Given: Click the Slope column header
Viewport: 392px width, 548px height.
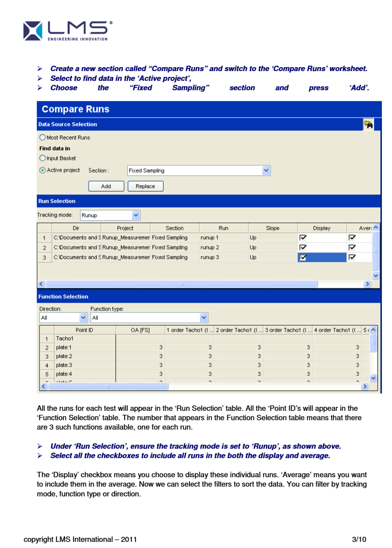Looking at the screenshot, I should (x=273, y=228).
